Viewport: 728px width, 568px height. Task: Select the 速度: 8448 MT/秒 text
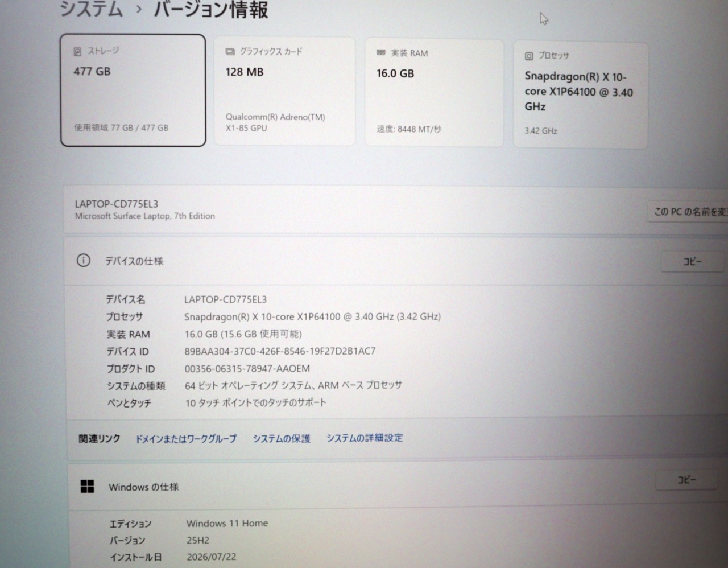pos(409,129)
